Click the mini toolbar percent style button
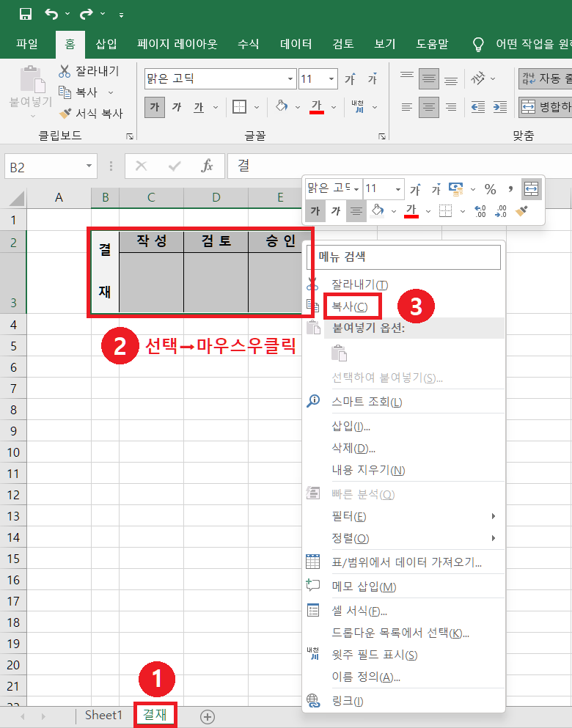The height and width of the screenshot is (728, 572). coord(491,189)
